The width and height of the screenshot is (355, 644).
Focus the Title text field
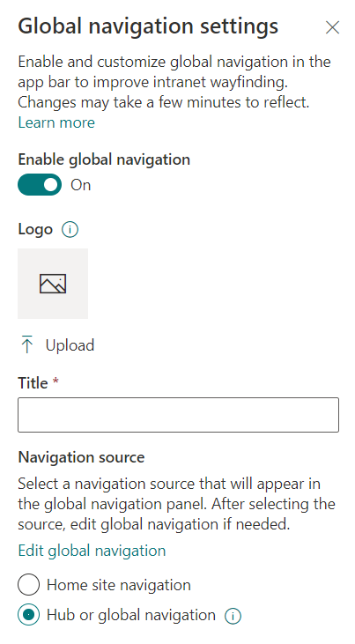click(178, 415)
